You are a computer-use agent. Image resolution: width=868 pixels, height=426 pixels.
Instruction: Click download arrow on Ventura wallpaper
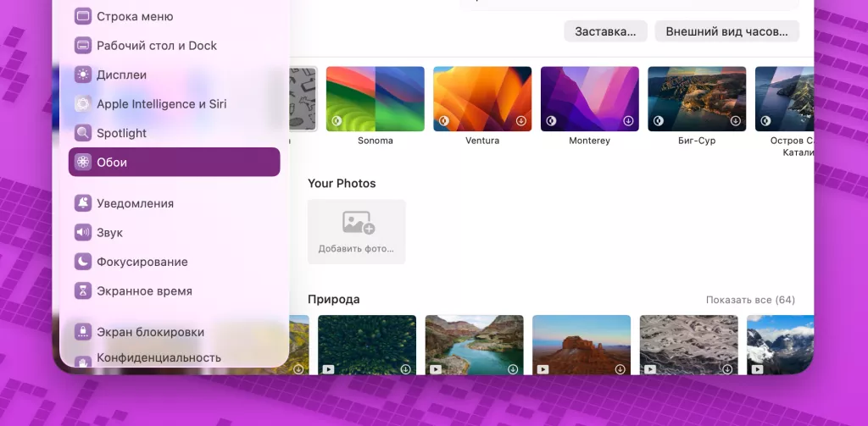pyautogui.click(x=520, y=120)
